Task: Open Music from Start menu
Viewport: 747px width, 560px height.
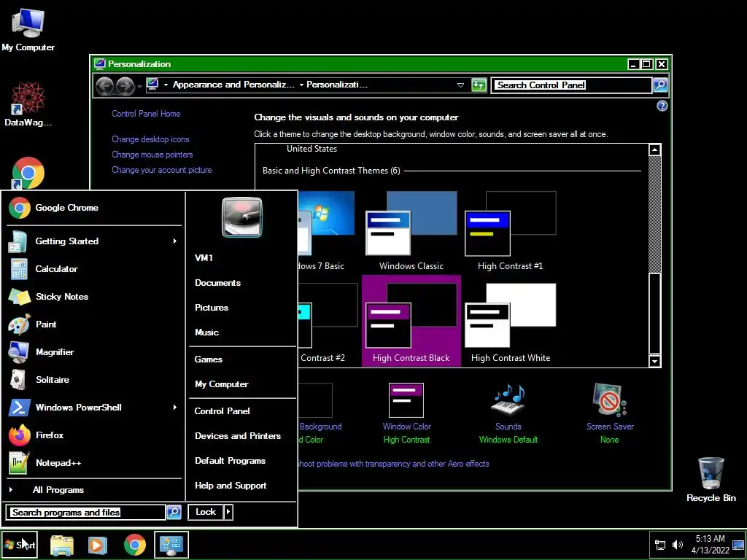Action: tap(206, 332)
